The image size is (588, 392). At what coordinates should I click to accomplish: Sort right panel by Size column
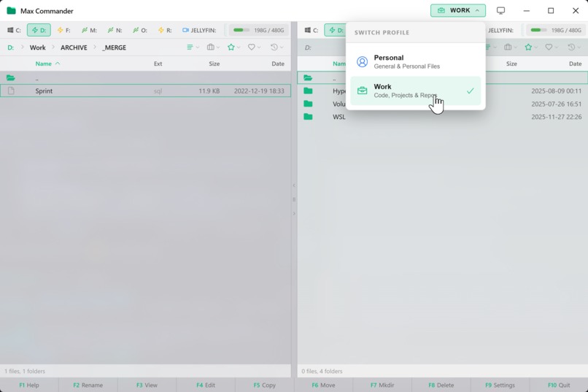pyautogui.click(x=511, y=64)
